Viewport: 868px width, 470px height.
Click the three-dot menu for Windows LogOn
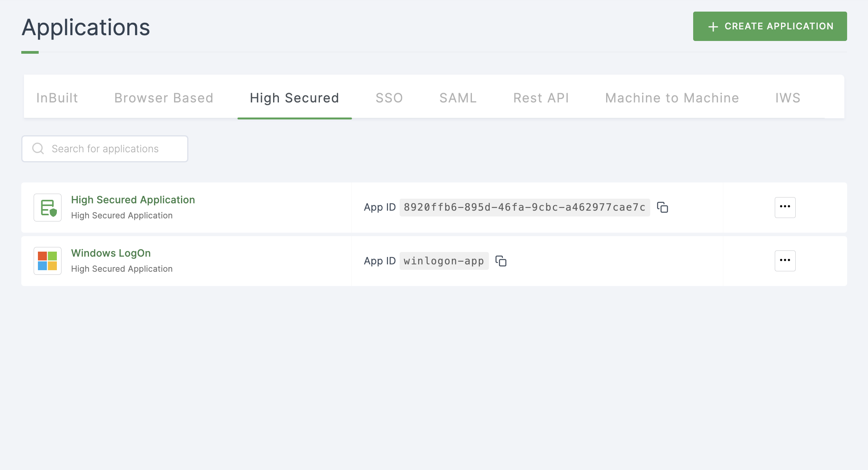point(785,261)
